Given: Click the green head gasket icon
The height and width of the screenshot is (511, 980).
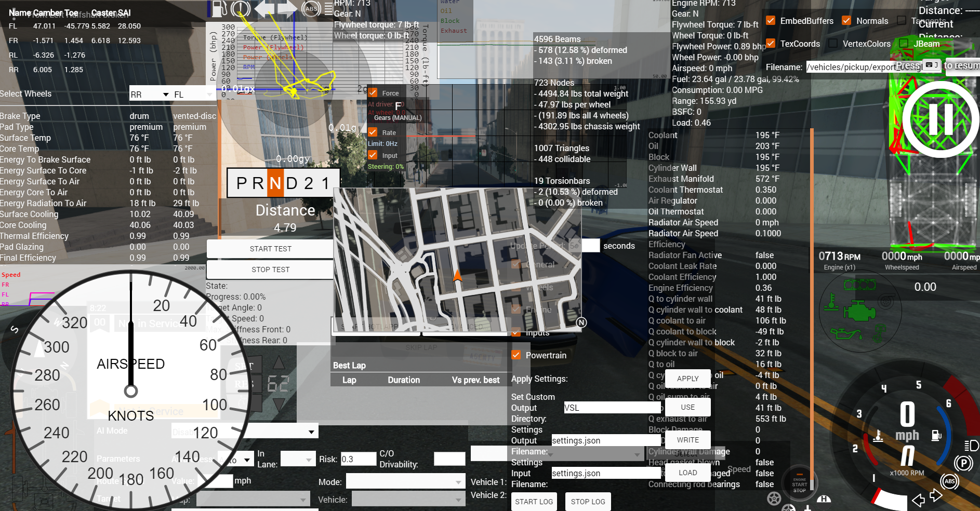Looking at the screenshot, I should click(859, 285).
